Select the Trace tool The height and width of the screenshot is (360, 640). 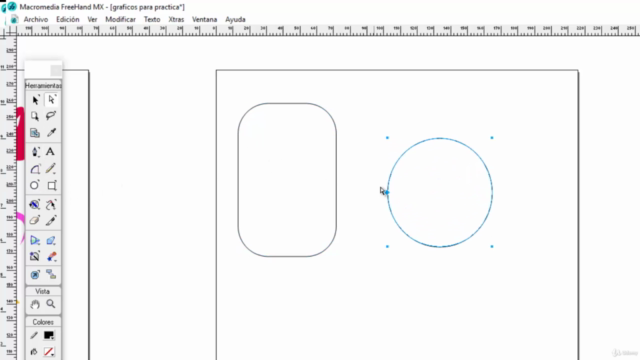(x=35, y=256)
